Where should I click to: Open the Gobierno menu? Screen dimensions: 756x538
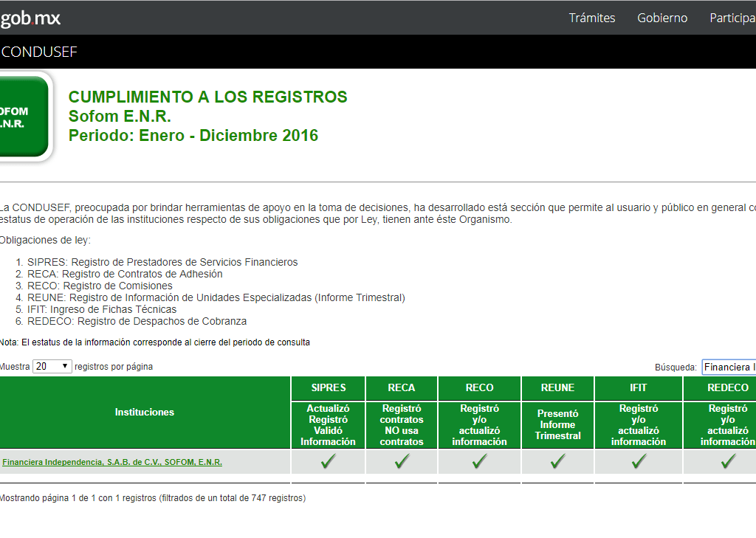click(x=662, y=18)
